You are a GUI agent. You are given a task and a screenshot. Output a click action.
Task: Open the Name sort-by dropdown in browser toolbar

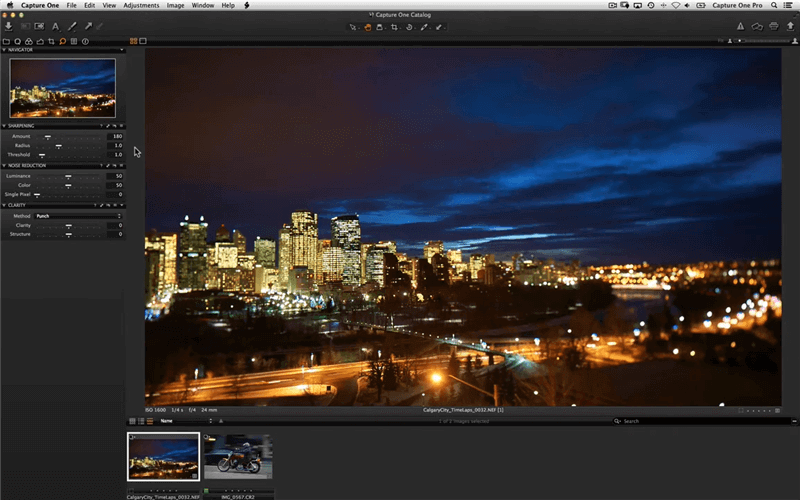(186, 421)
